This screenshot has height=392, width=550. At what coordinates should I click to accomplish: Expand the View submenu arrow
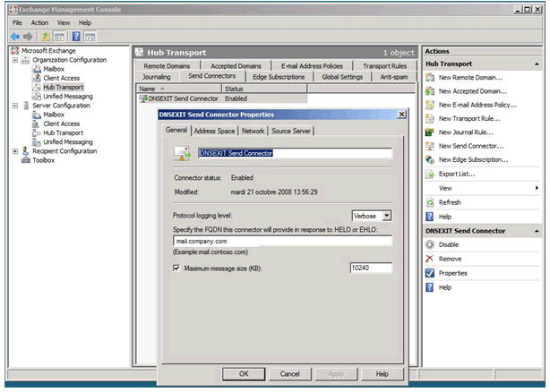537,188
